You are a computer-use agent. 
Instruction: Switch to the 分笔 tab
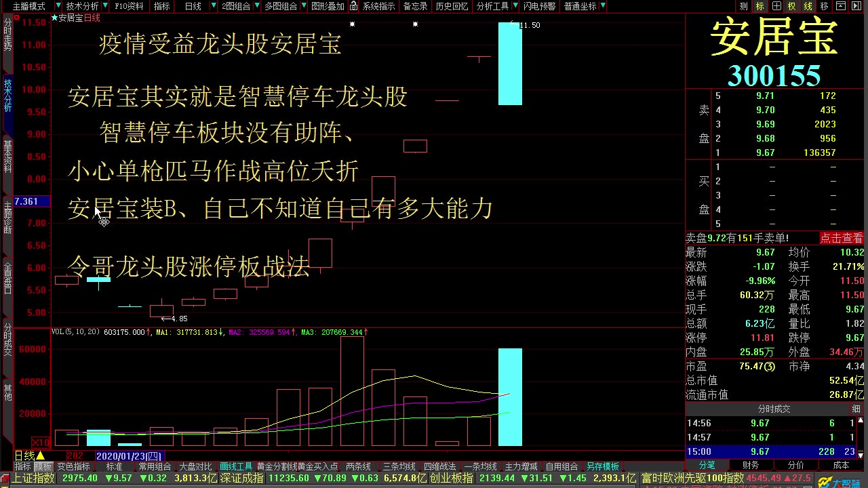tap(707, 465)
